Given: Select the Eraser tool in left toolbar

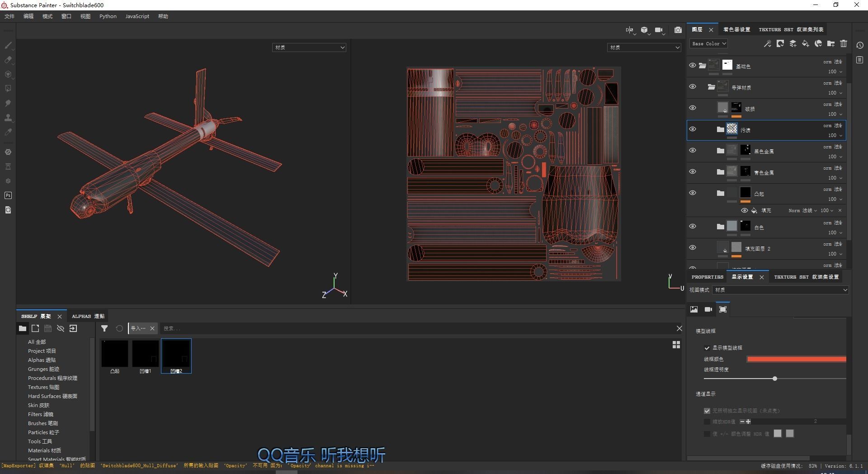Looking at the screenshot, I should coord(8,60).
